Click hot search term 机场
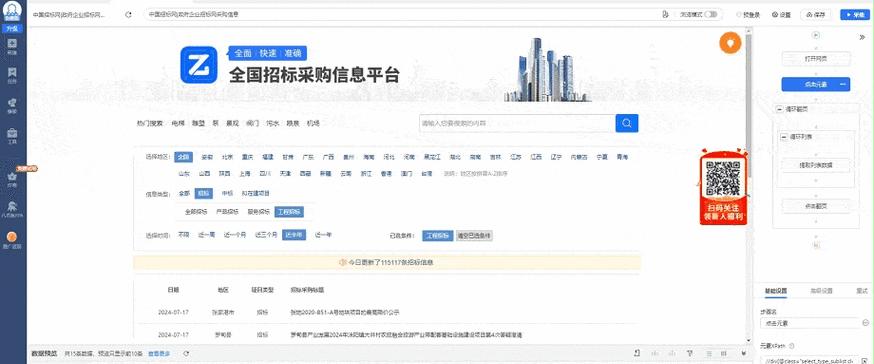874x364 pixels. [313, 123]
